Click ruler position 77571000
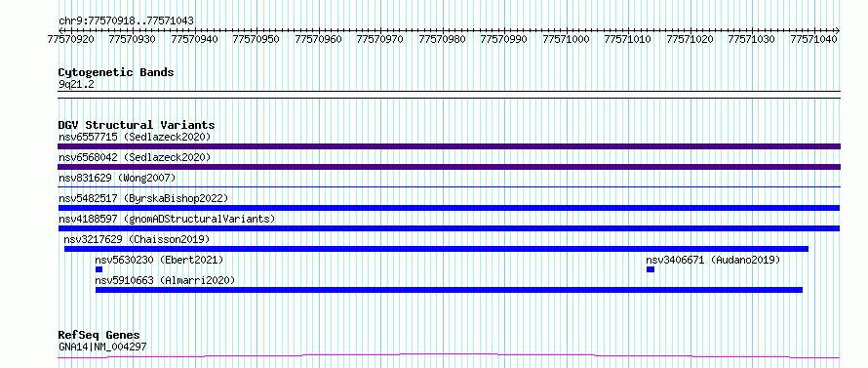This screenshot has width=868, height=368. coord(566,39)
